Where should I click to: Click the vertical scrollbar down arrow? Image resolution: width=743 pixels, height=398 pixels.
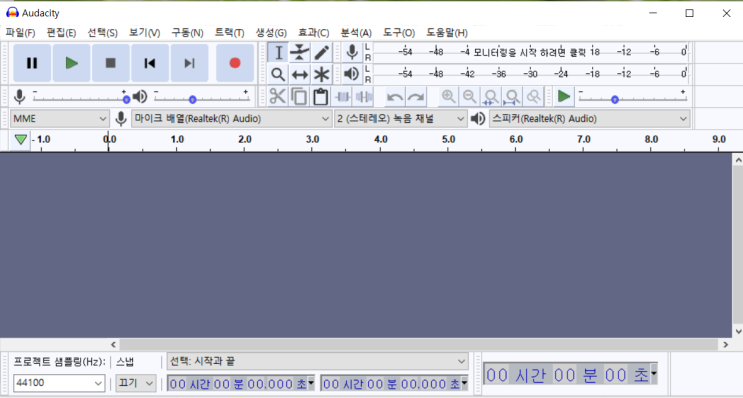point(738,331)
